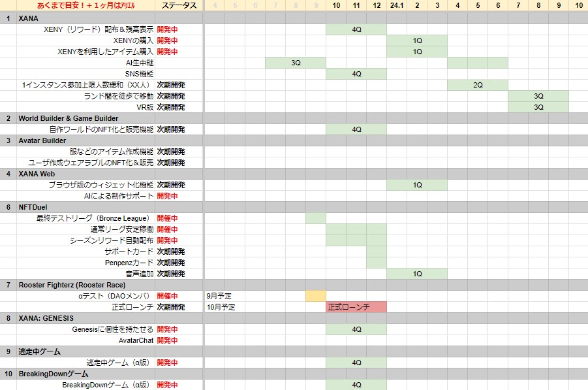588x390 pixels.
Task: Select the BreakingDownゲーム（α版） row label
Action: 106,385
